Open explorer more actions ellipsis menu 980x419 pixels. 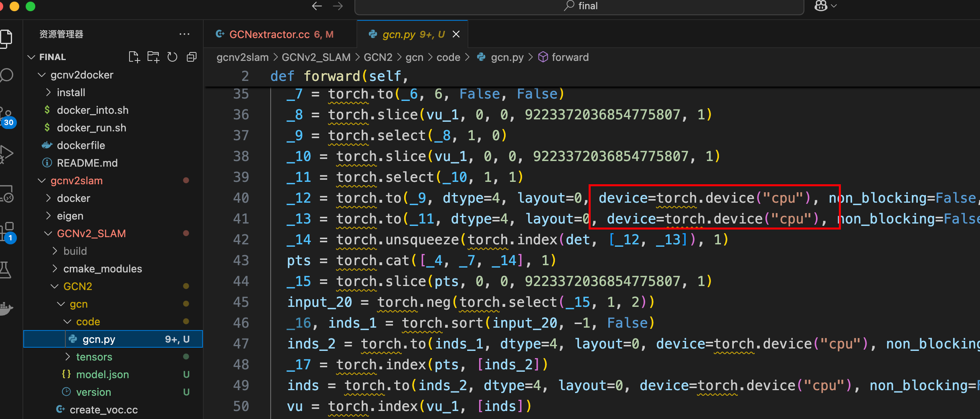tap(184, 34)
